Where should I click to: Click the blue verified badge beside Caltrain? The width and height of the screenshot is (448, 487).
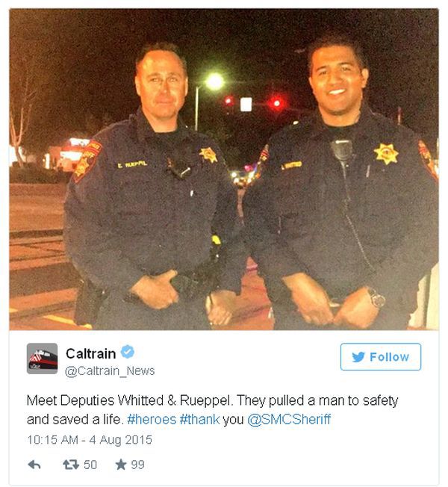point(127,353)
